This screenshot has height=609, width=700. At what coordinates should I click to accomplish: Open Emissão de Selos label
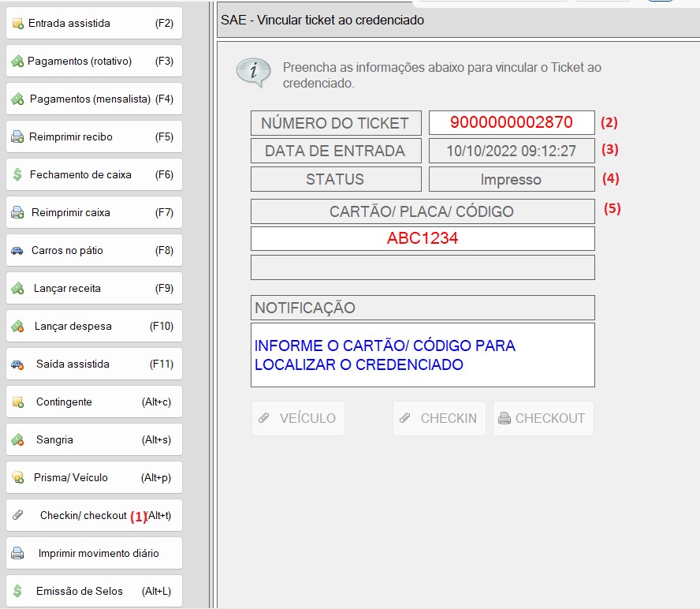click(x=80, y=591)
